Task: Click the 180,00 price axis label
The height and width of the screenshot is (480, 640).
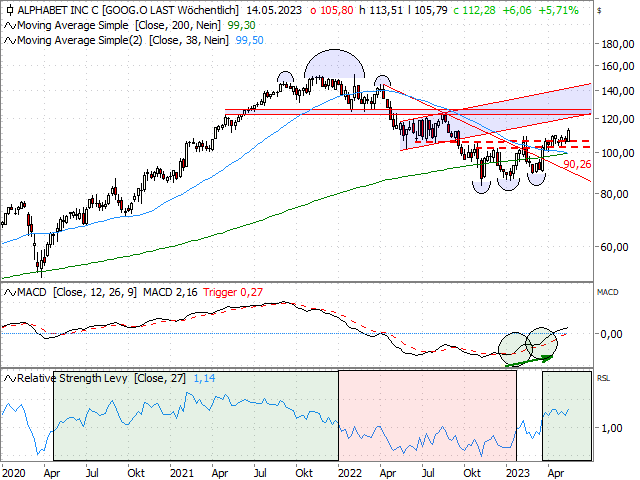Action: 618,44
